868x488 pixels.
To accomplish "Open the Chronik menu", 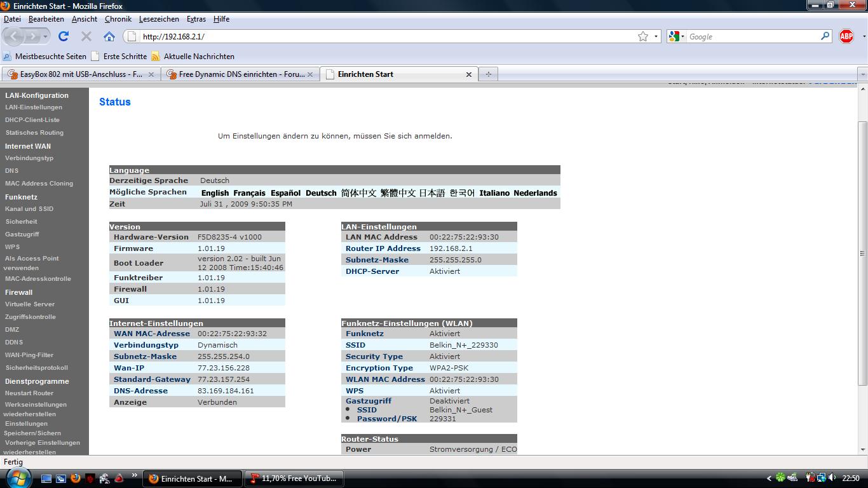I will (118, 19).
